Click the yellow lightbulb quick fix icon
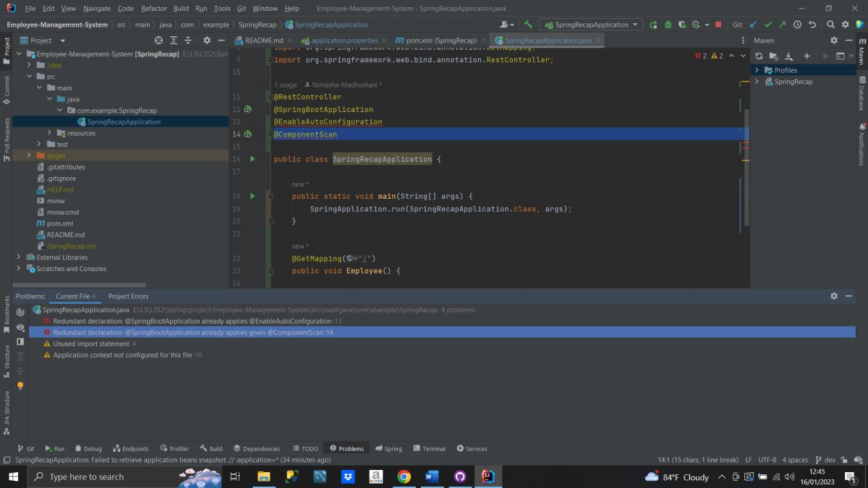868x488 pixels. 20,385
